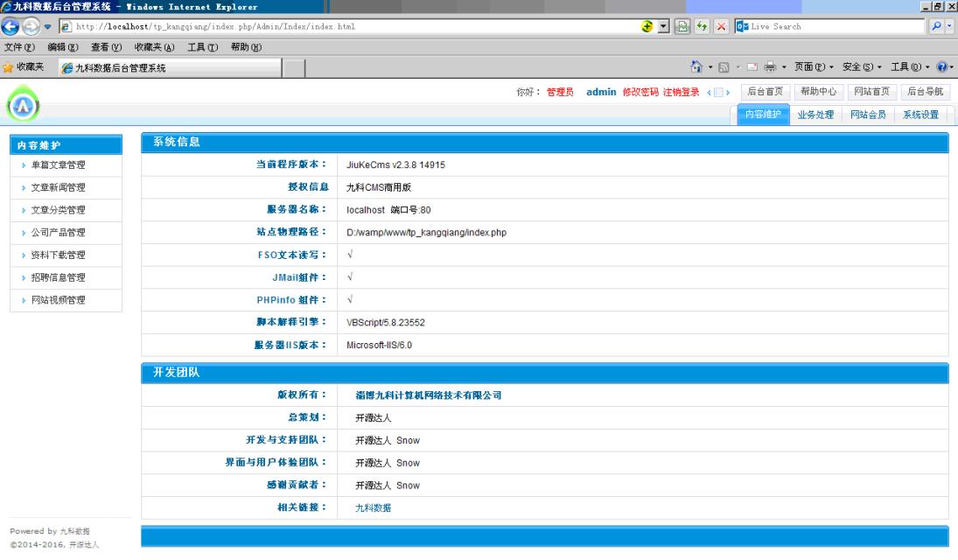Screen dimensions: 958x560
Task: Open the 收藏夹(A) menu
Action: point(154,47)
